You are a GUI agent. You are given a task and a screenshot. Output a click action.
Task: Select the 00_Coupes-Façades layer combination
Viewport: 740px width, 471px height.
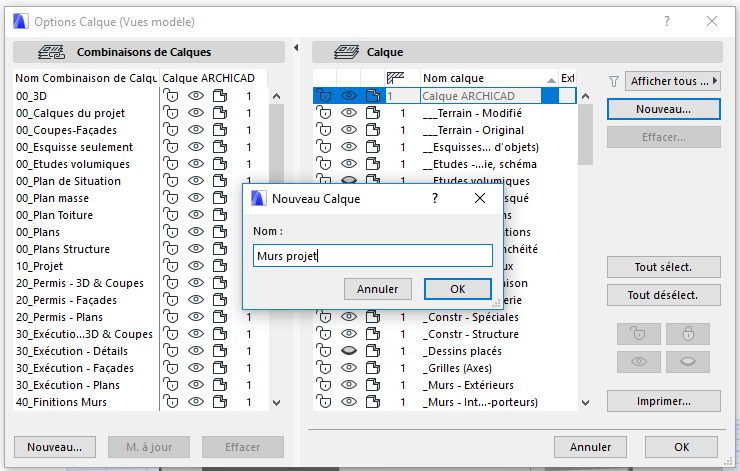click(x=67, y=130)
